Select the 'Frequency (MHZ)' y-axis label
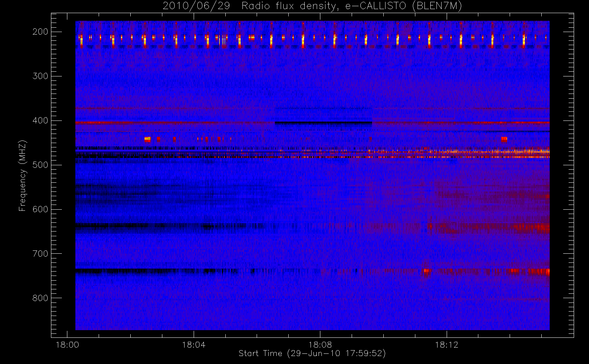The image size is (589, 364). (23, 175)
